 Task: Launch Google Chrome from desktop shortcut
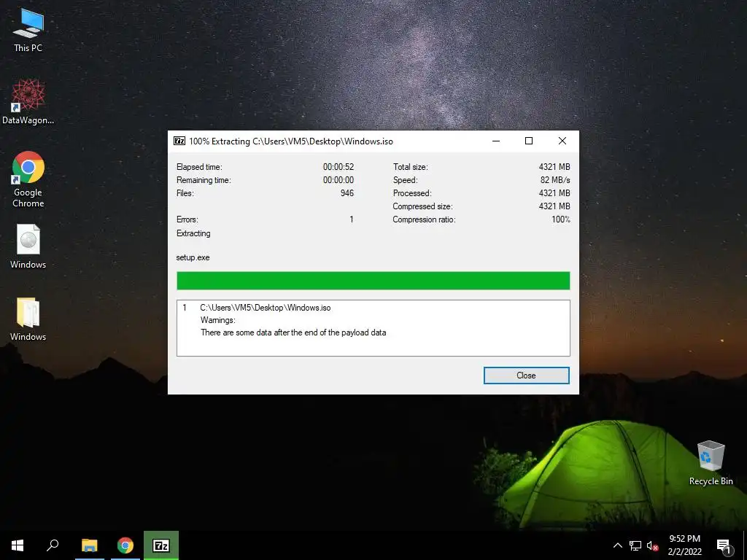[28, 179]
